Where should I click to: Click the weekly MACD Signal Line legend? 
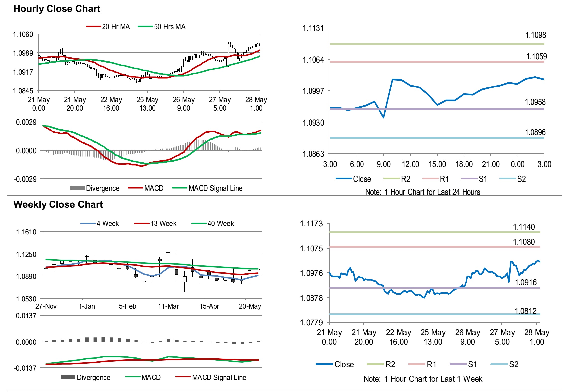pos(219,377)
